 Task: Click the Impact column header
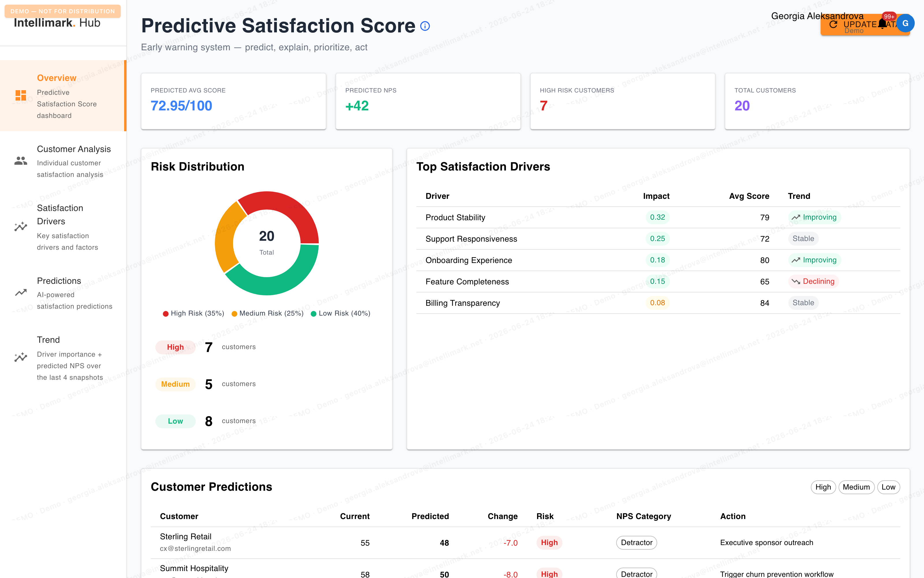point(656,196)
